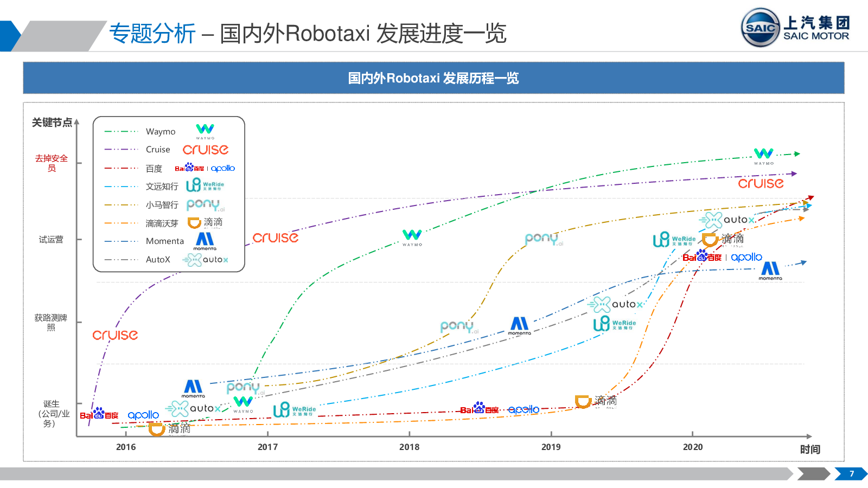Select the Pony.ai logo in the legend
The image size is (868, 488).
point(205,205)
